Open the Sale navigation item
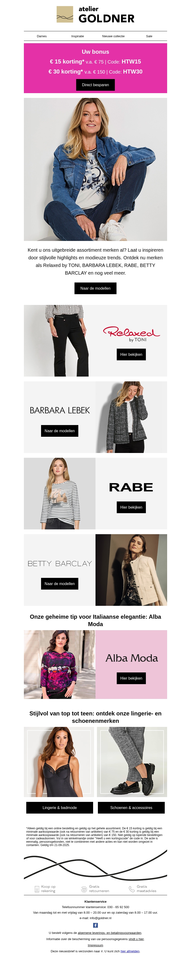 [149, 36]
